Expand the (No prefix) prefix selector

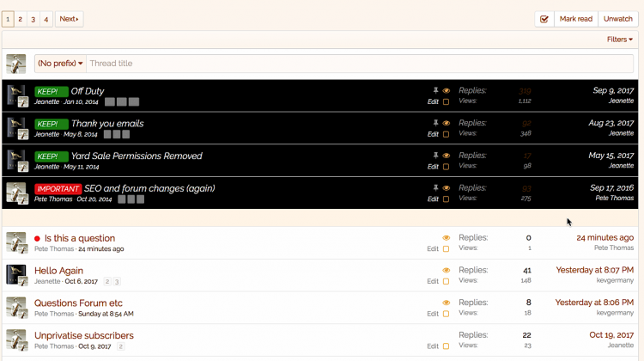tap(60, 64)
